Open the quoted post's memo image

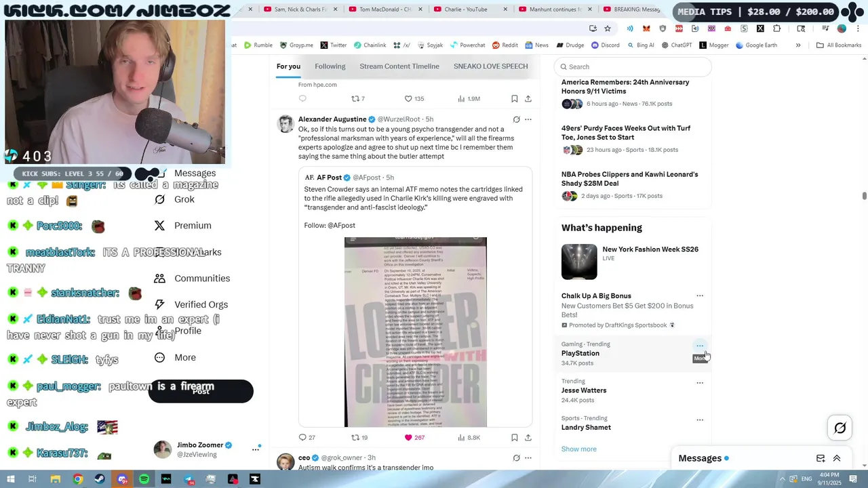[416, 332]
